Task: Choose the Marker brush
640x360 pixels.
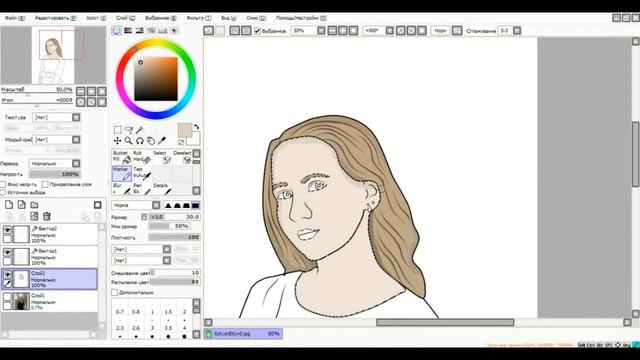Action: tap(122, 173)
